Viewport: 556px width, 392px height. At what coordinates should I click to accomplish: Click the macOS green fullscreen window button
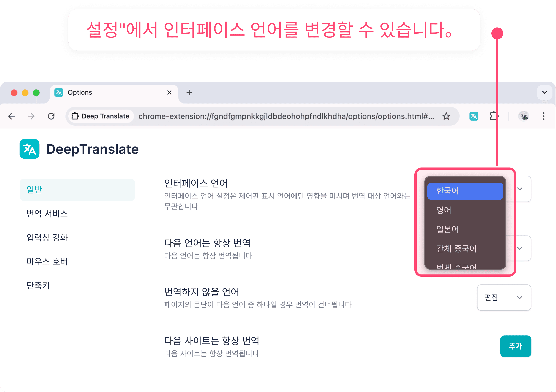click(x=36, y=93)
